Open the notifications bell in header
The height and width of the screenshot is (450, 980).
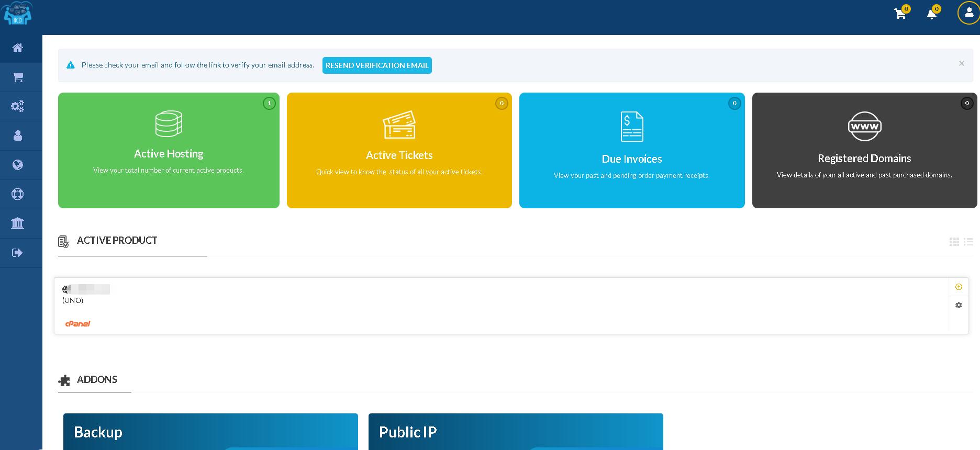coord(932,13)
